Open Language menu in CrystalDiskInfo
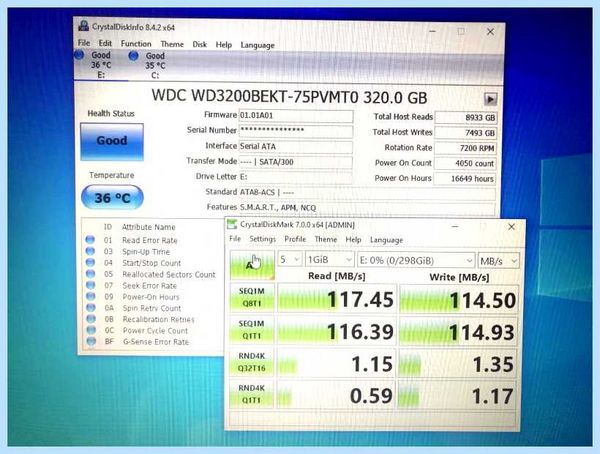This screenshot has height=454, width=600. (257, 45)
